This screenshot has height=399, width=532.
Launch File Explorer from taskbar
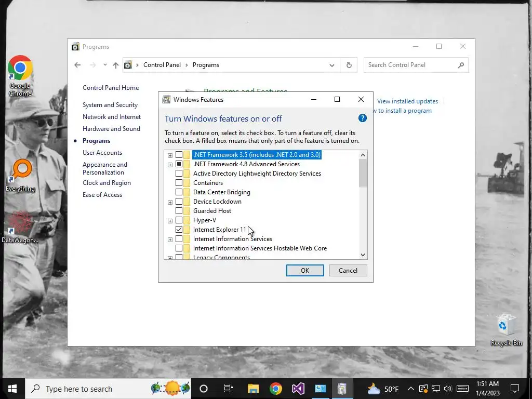[x=253, y=389]
